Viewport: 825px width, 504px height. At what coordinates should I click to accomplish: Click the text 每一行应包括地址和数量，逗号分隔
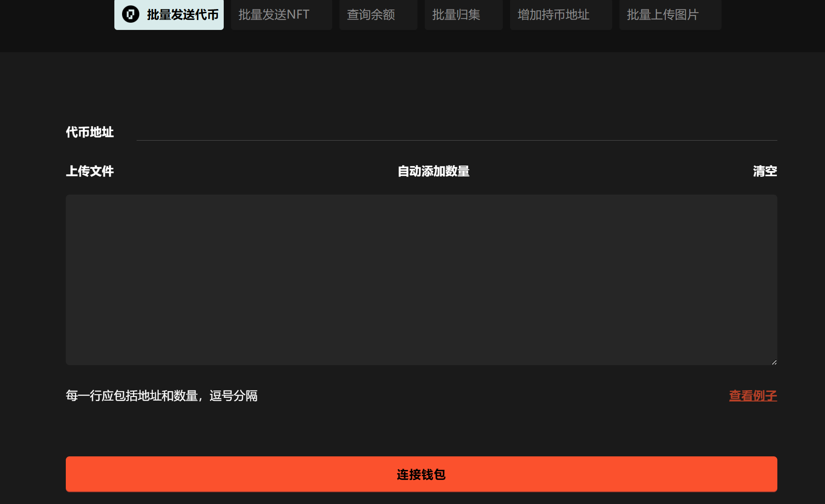point(162,396)
